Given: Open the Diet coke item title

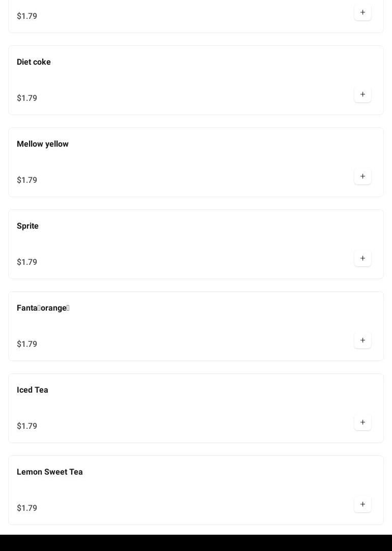Looking at the screenshot, I should [x=34, y=62].
